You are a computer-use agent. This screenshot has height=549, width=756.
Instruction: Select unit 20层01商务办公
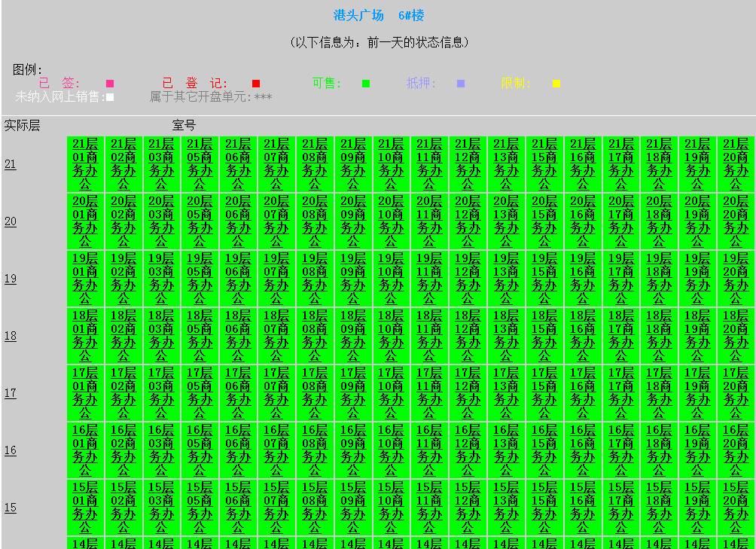(84, 221)
